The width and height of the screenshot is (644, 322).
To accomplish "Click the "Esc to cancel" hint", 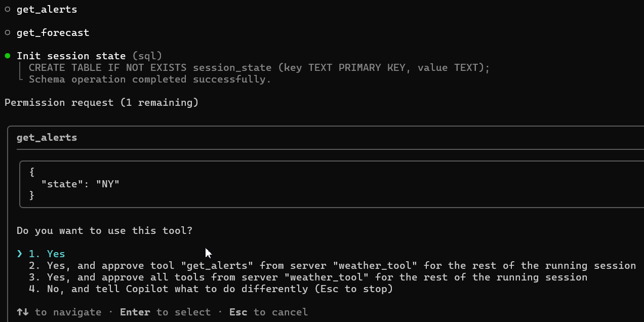I will [x=268, y=312].
